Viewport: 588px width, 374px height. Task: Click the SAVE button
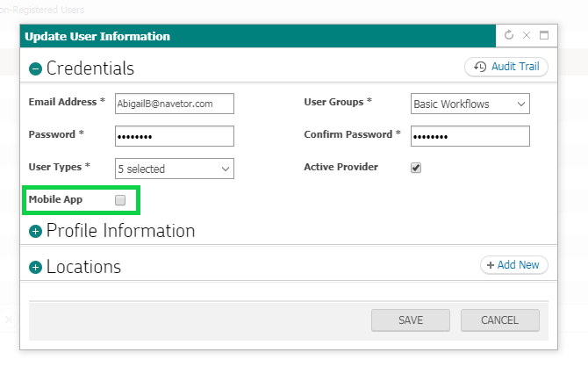pyautogui.click(x=411, y=320)
